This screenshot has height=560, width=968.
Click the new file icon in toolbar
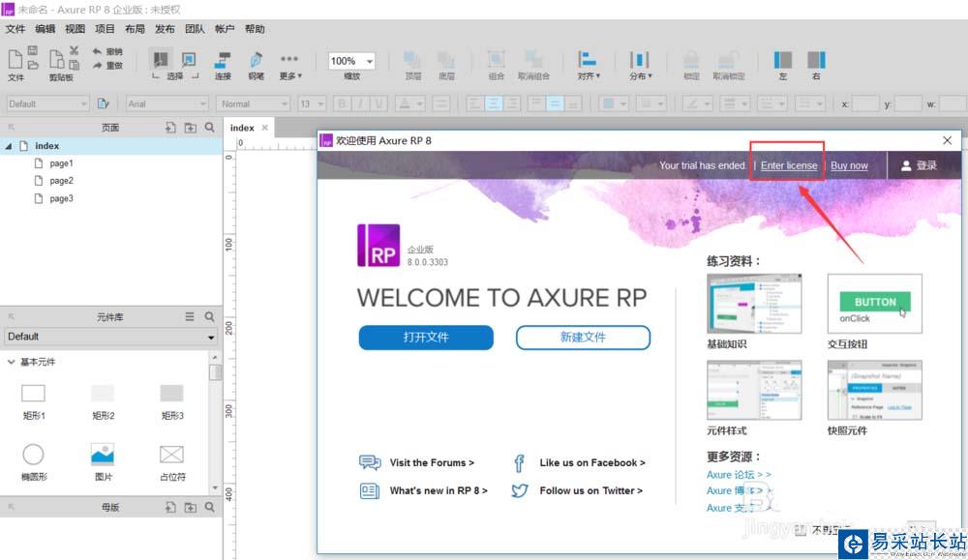pos(15,60)
